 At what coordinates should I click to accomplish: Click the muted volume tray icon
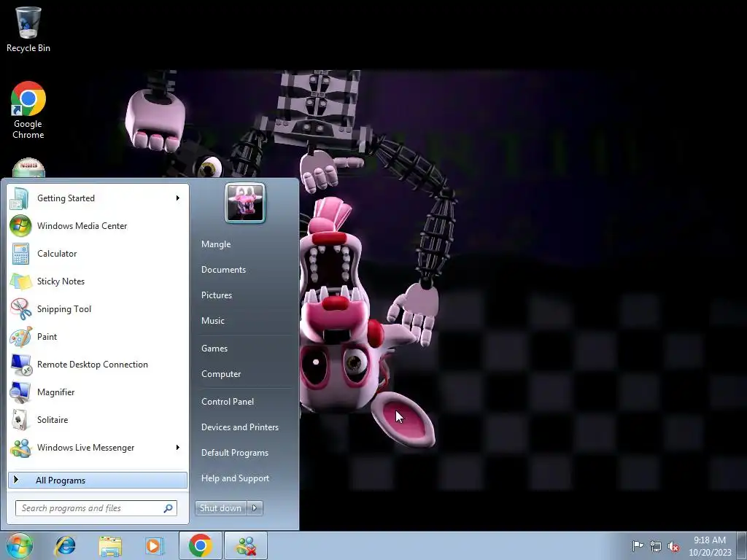pyautogui.click(x=673, y=546)
